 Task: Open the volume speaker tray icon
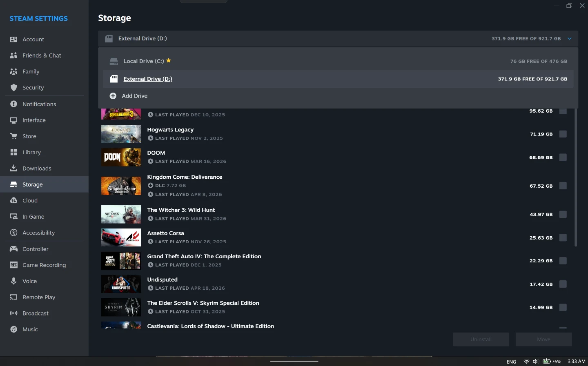pyautogui.click(x=535, y=362)
